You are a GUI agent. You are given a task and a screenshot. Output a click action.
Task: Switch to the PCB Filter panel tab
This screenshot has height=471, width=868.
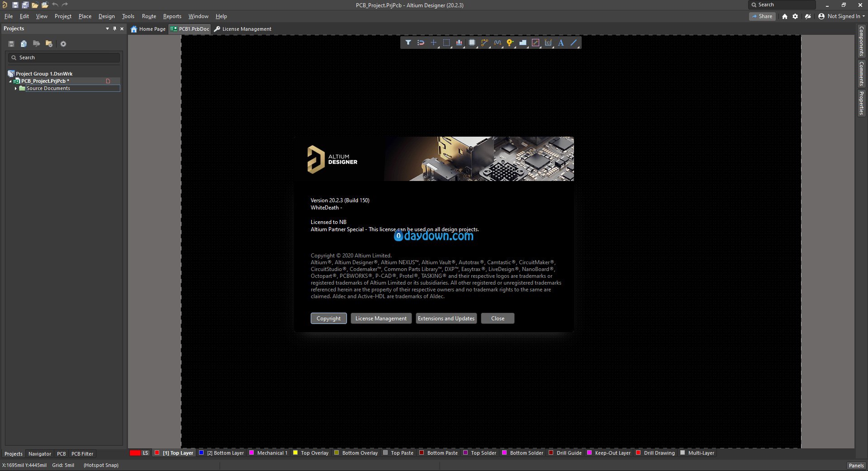(82, 454)
